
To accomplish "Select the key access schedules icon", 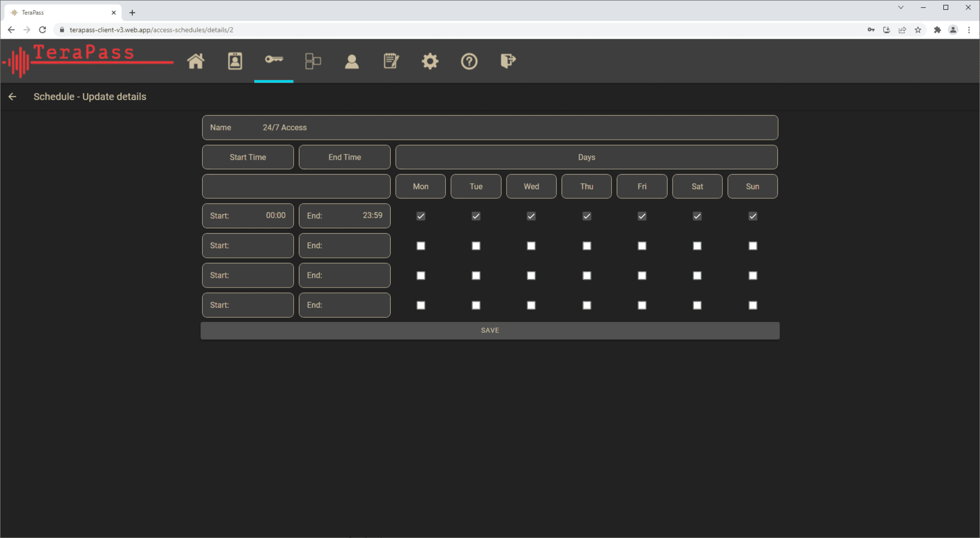I will tap(274, 60).
